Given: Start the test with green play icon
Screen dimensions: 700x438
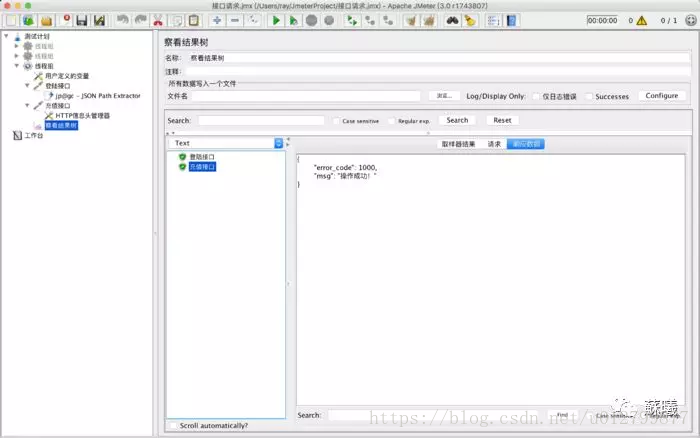Looking at the screenshot, I should (x=276, y=21).
